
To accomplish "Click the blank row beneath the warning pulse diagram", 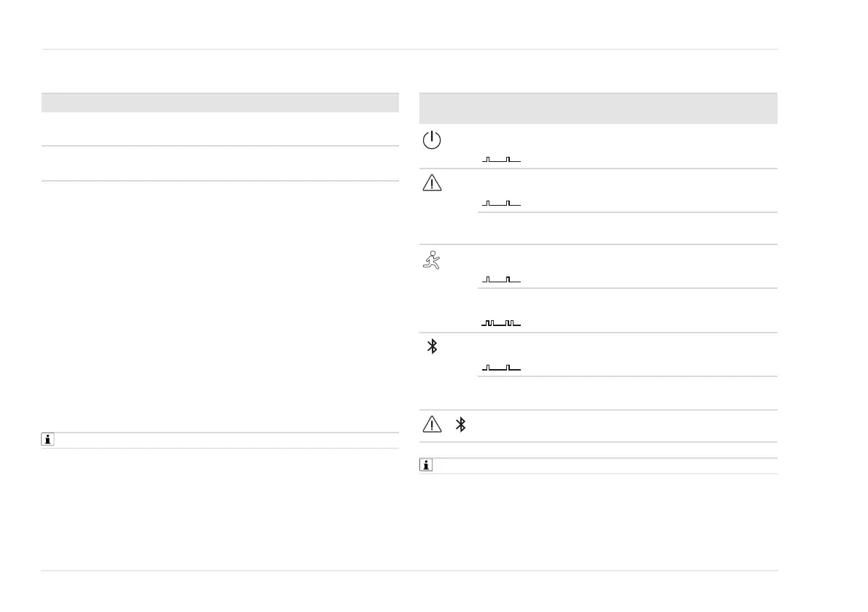I will pyautogui.click(x=627, y=228).
